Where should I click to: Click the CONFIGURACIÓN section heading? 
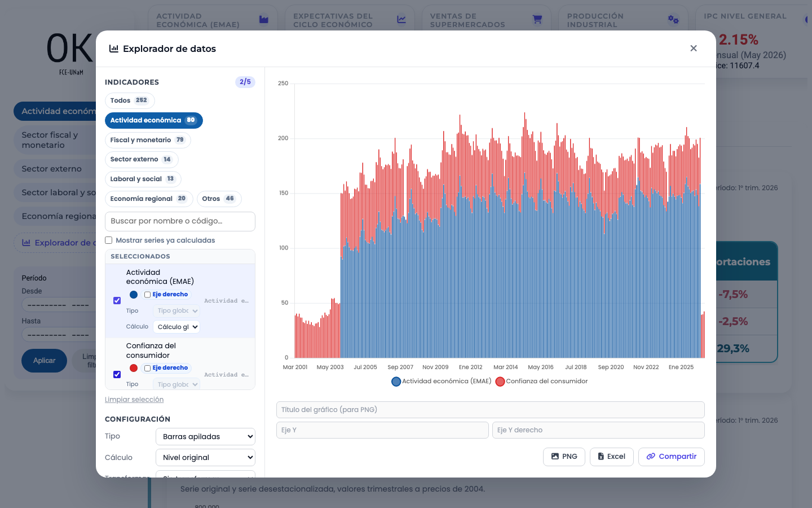point(138,419)
